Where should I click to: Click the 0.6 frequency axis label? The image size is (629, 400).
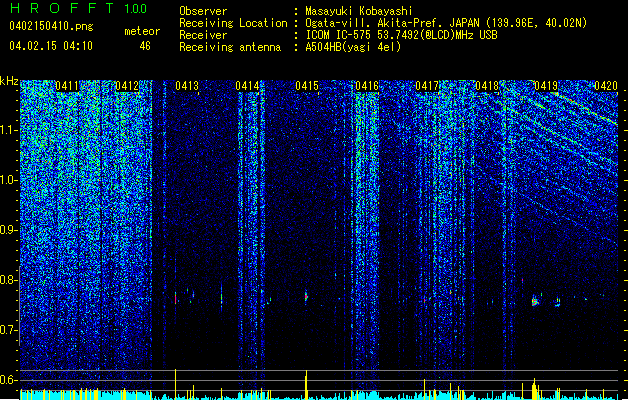[x=9, y=380]
